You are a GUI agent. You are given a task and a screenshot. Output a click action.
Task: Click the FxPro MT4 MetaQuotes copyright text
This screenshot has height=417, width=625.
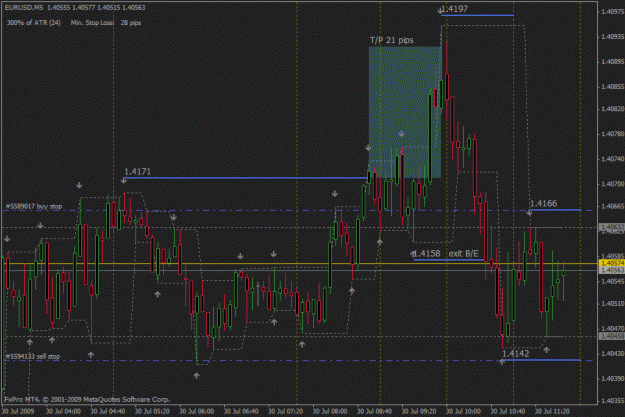pos(87,399)
